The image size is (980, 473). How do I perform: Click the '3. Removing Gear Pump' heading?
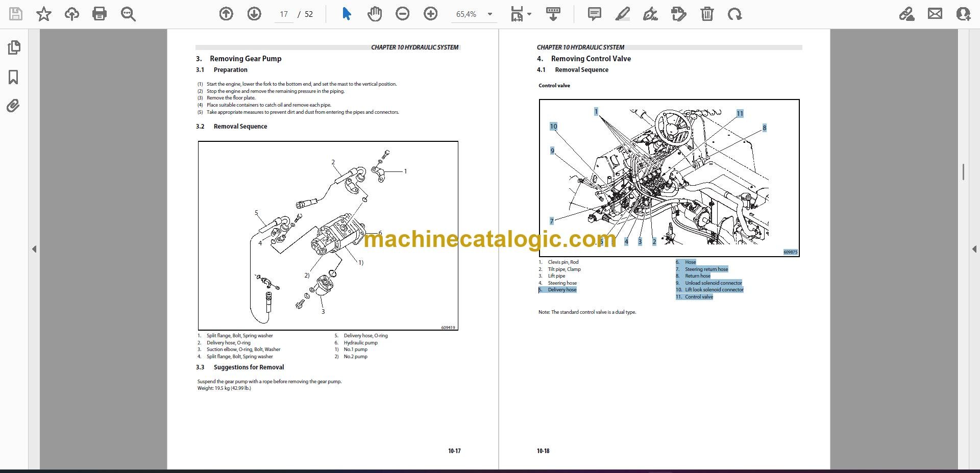[x=239, y=59]
